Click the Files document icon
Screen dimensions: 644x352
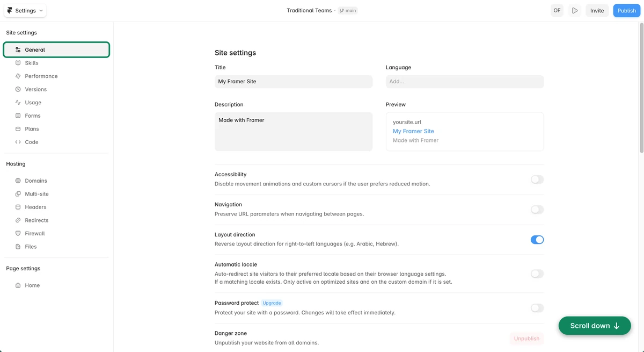[x=18, y=247]
